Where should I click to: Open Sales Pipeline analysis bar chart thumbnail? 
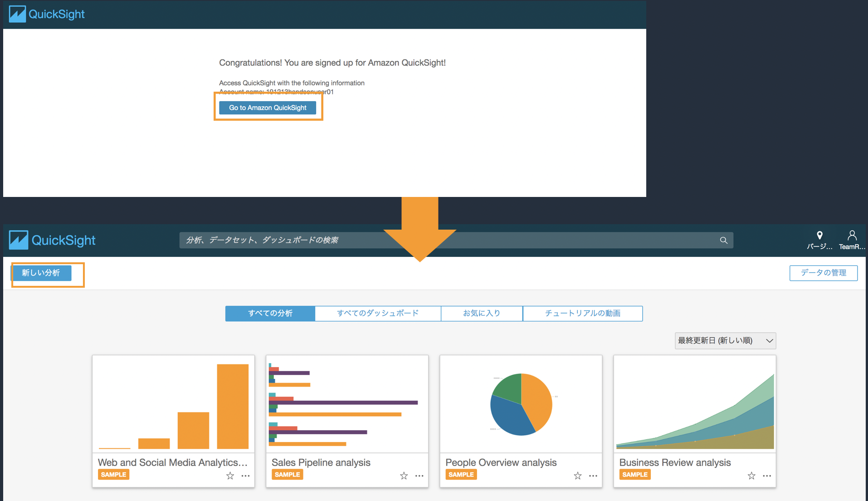coord(347,404)
